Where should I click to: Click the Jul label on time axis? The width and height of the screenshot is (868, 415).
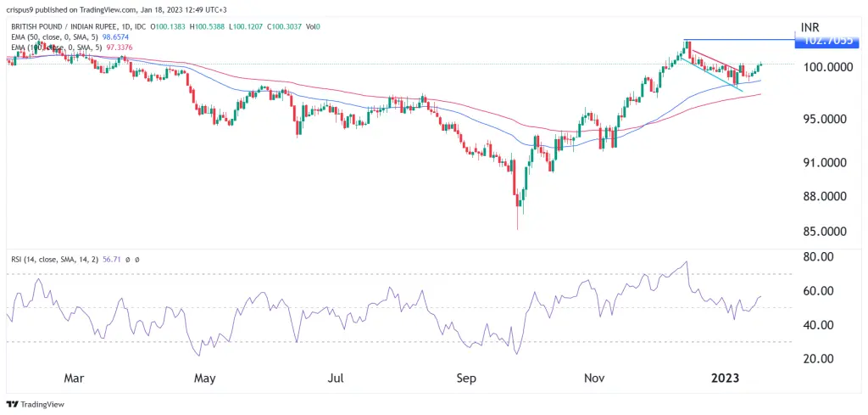[336, 379]
